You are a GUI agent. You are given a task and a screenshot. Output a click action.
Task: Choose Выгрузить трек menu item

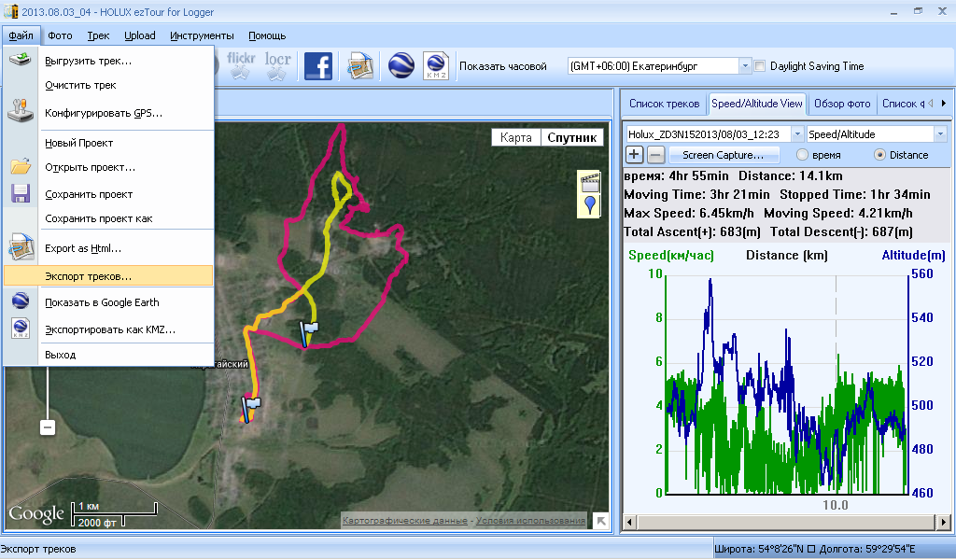[x=108, y=61]
